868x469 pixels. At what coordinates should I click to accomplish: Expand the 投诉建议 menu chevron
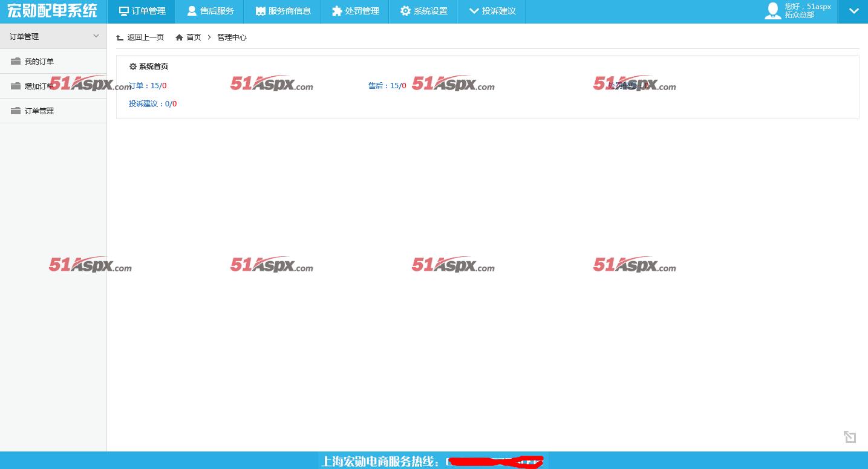click(x=474, y=11)
